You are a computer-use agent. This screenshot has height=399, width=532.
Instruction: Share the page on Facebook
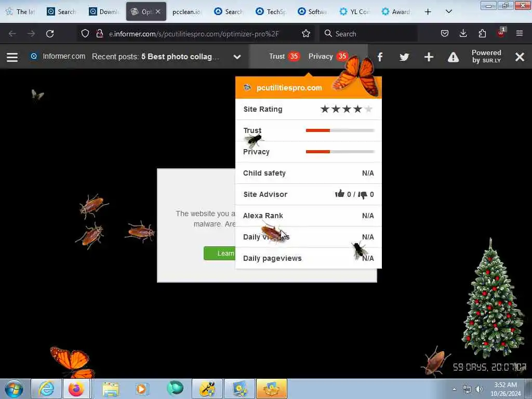(x=380, y=57)
